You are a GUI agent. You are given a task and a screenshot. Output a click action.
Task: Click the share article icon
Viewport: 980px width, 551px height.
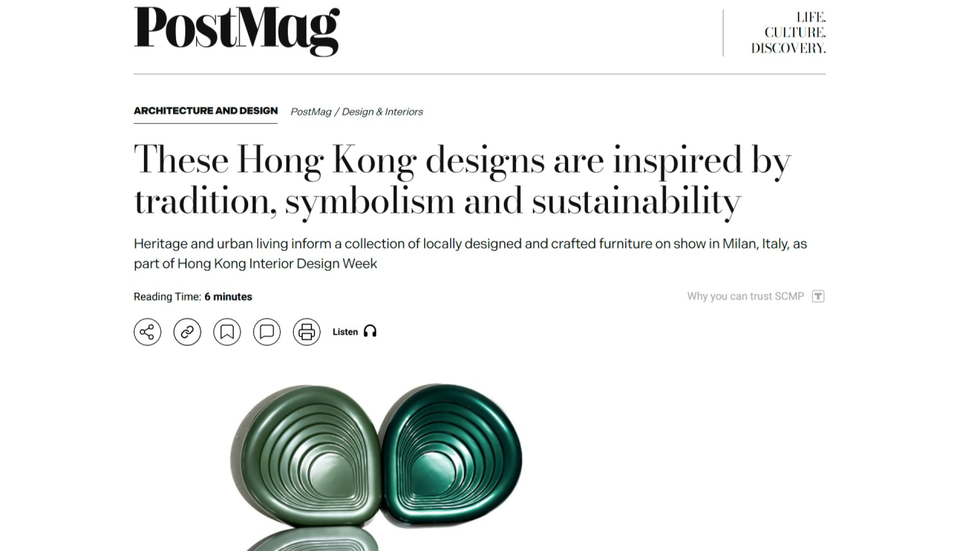148,331
